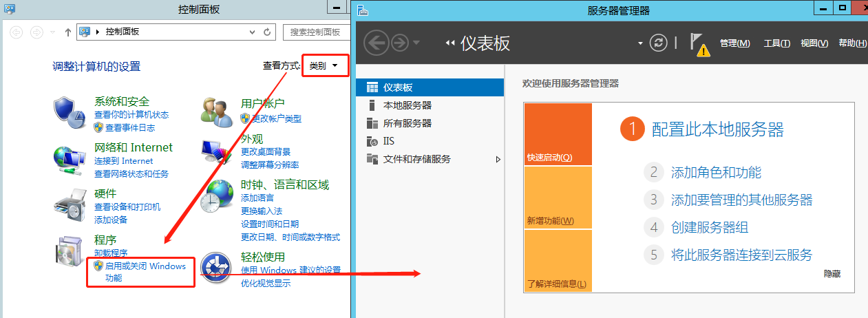Click Uninstall a program (卸载程序) link
The image size is (868, 318).
pyautogui.click(x=111, y=253)
